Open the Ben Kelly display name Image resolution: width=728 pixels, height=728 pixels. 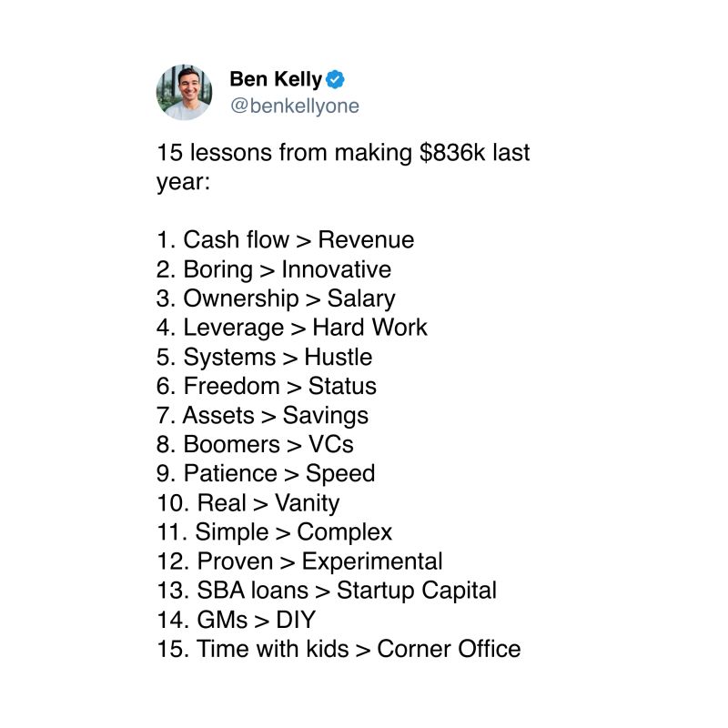point(276,80)
